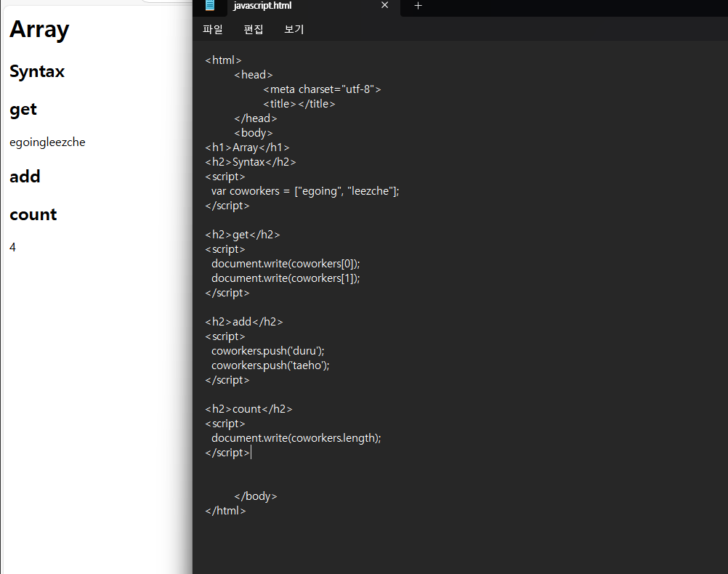Open the 파일 menu
The width and height of the screenshot is (728, 574).
pos(213,29)
